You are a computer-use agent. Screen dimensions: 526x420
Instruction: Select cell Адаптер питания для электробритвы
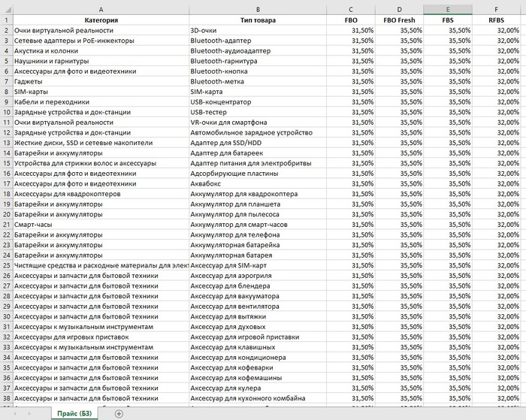coord(258,163)
